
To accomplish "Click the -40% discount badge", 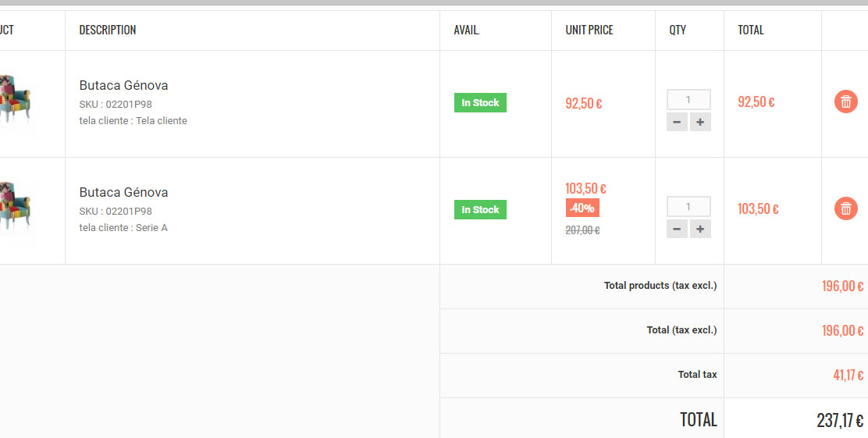I will [582, 208].
